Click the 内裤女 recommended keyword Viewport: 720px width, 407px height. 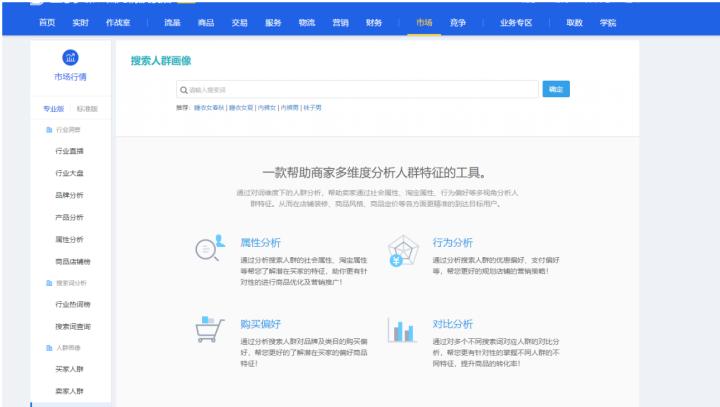[x=267, y=107]
